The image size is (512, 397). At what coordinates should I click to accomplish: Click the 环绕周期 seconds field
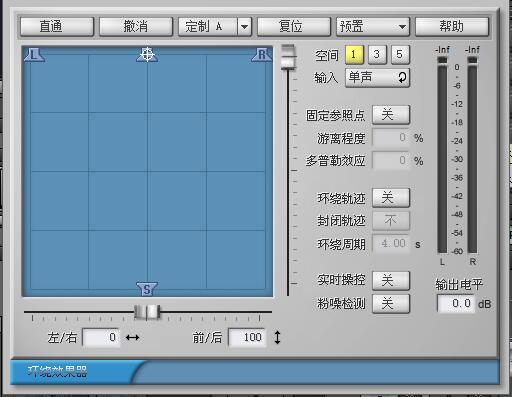pyautogui.click(x=391, y=244)
